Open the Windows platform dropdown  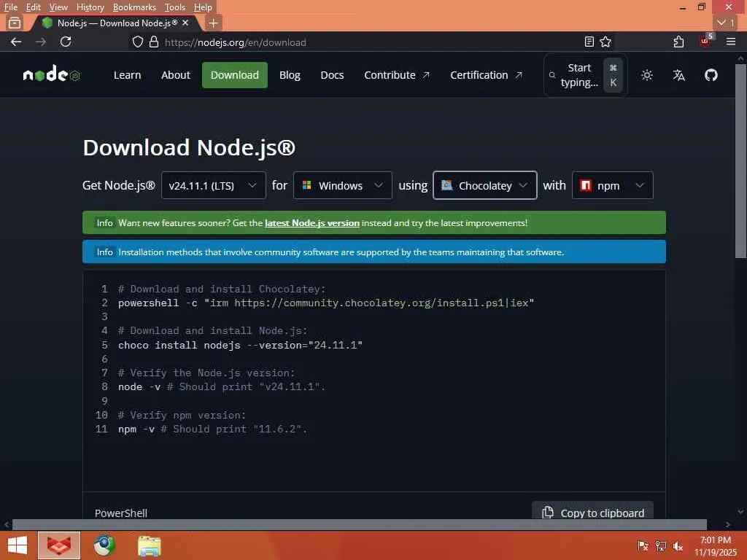point(343,185)
